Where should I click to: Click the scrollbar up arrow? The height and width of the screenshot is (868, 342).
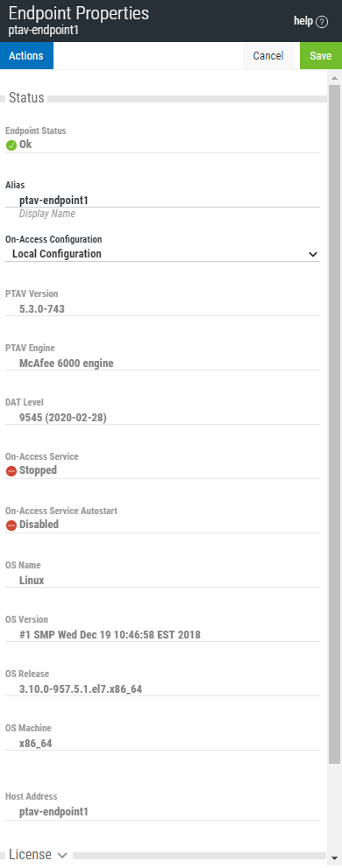point(334,79)
